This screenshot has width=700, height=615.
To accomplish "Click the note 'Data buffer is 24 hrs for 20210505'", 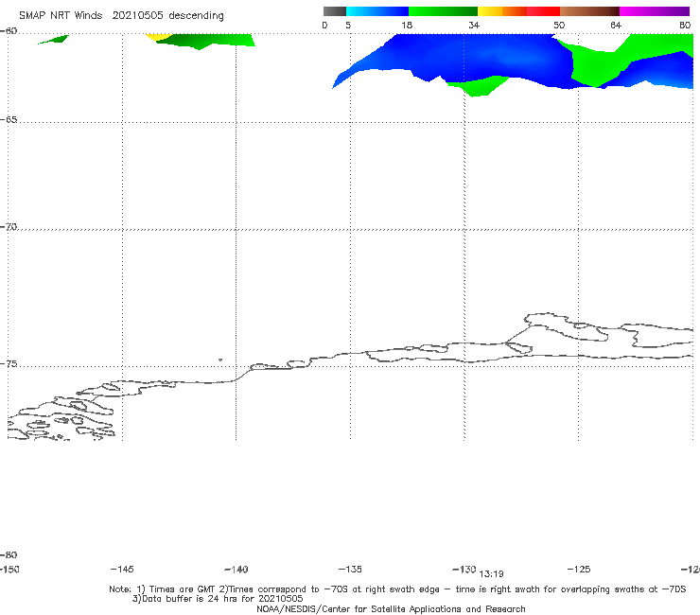I will click(x=218, y=599).
